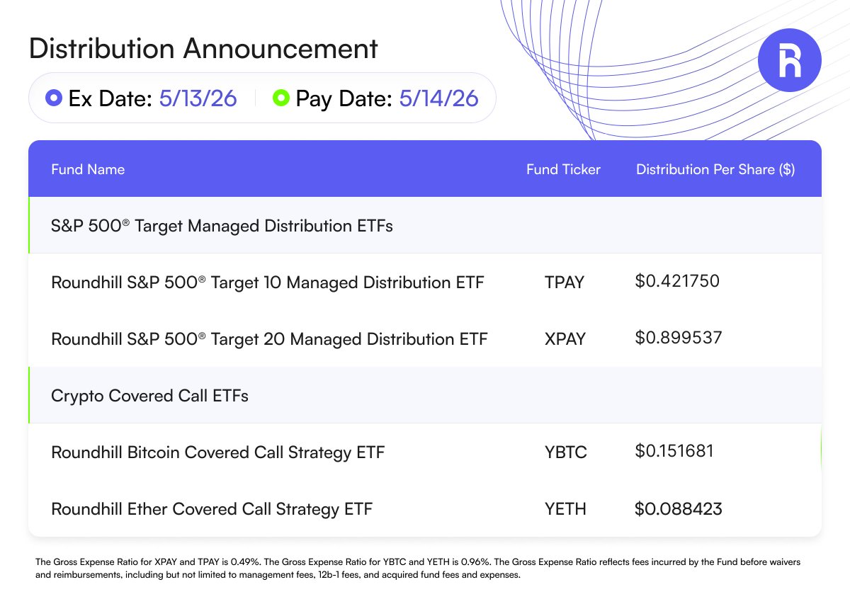Click Roundhill Bitcoin Covered Call Strategy ETF

point(217,452)
